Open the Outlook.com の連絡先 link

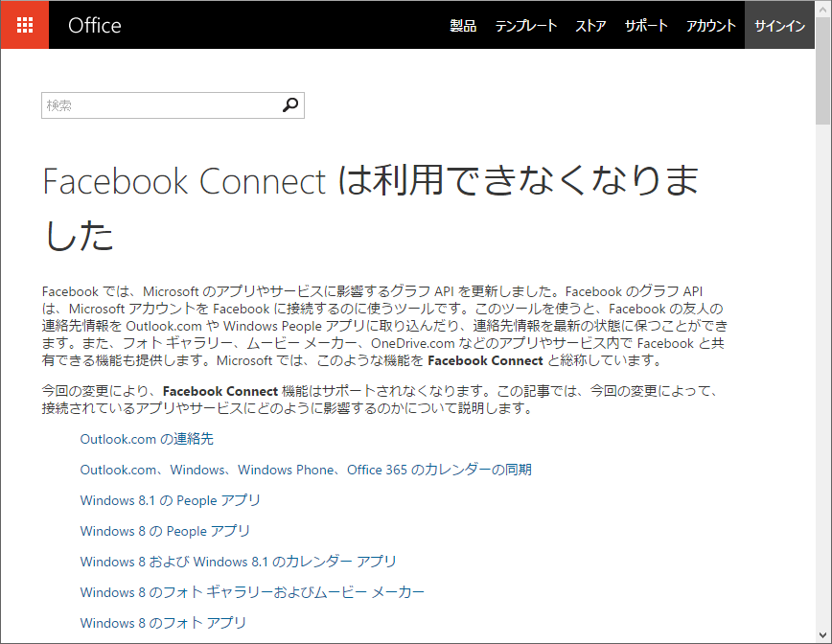[146, 439]
